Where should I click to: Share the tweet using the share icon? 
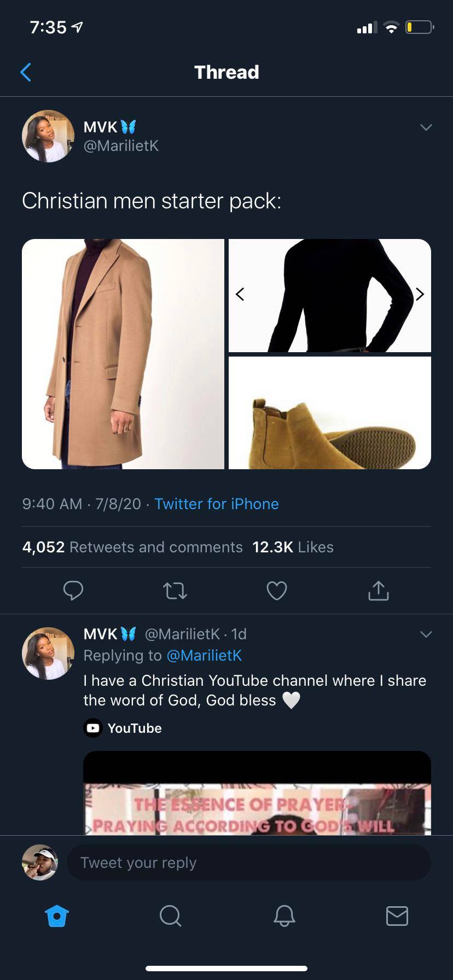pyautogui.click(x=379, y=591)
